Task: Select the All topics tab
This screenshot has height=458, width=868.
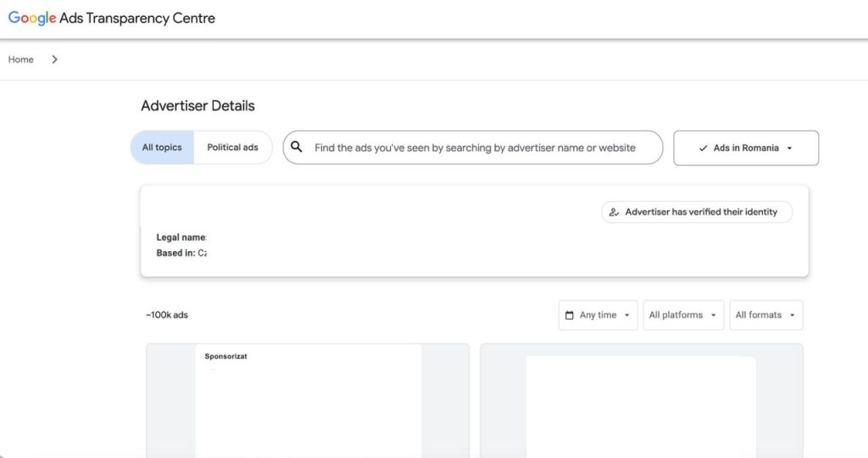Action: (162, 148)
